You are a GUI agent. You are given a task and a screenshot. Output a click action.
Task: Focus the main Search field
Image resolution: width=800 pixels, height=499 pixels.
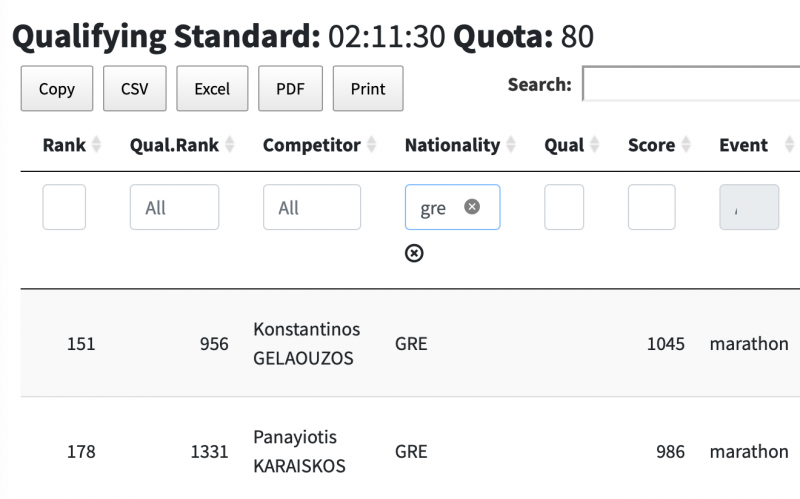[x=690, y=85]
